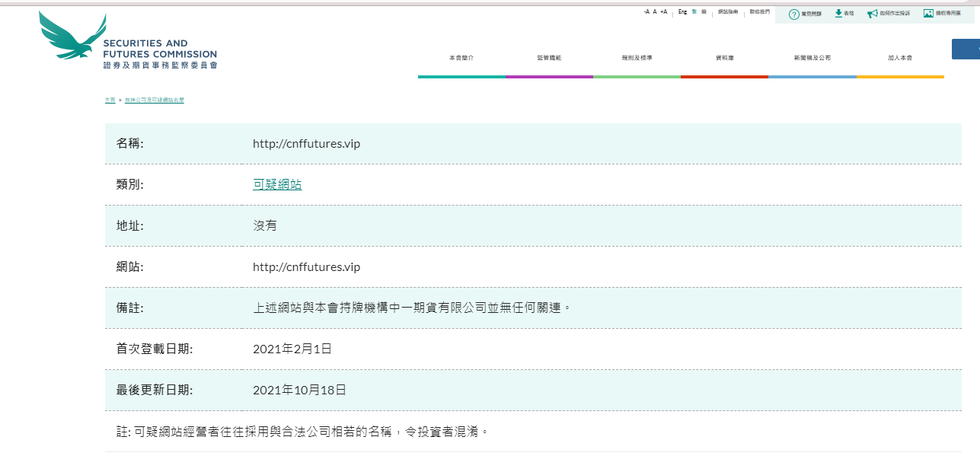The height and width of the screenshot is (472, 980).
Task: Switch to Traditional Chinese 繁
Action: (694, 12)
